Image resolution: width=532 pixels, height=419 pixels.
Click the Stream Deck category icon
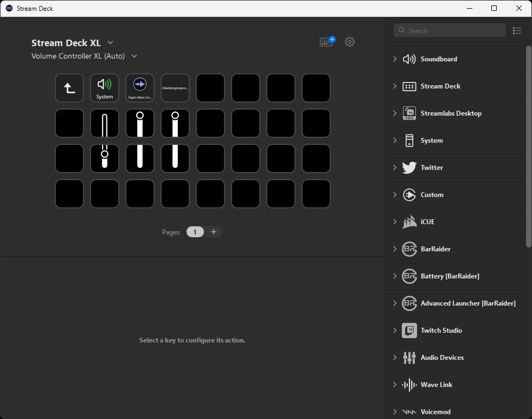coord(409,86)
